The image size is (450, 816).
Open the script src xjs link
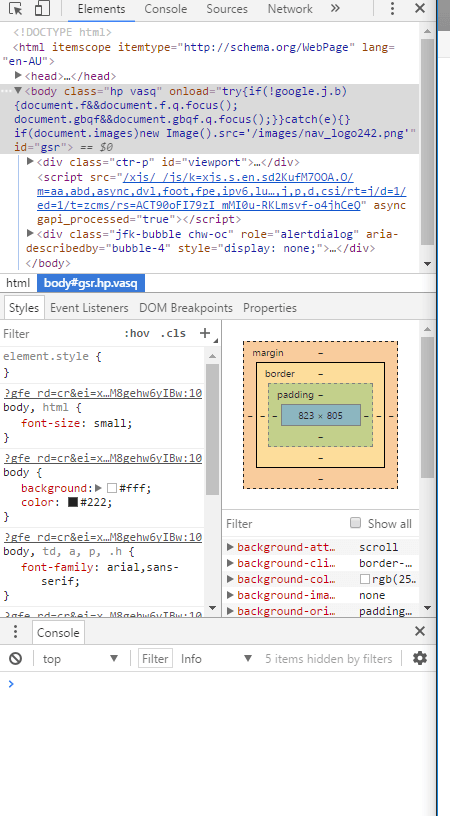[x=222, y=191]
